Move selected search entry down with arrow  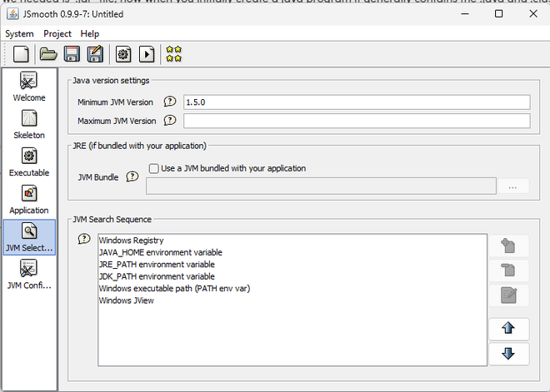point(508,354)
